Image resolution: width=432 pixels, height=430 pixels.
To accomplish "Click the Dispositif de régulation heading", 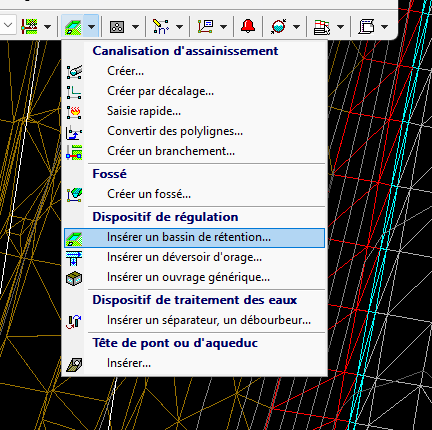I will [165, 217].
